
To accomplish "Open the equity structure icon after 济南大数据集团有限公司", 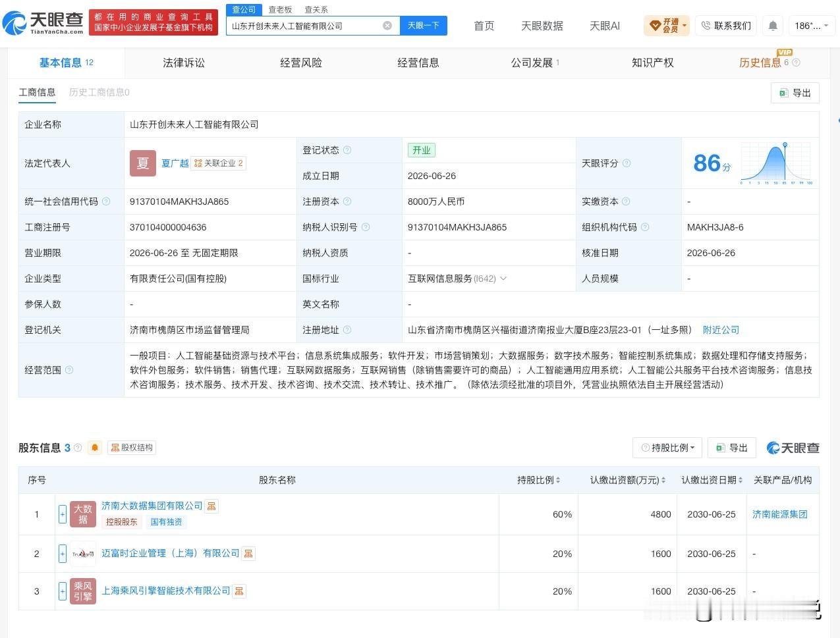I will click(x=211, y=506).
